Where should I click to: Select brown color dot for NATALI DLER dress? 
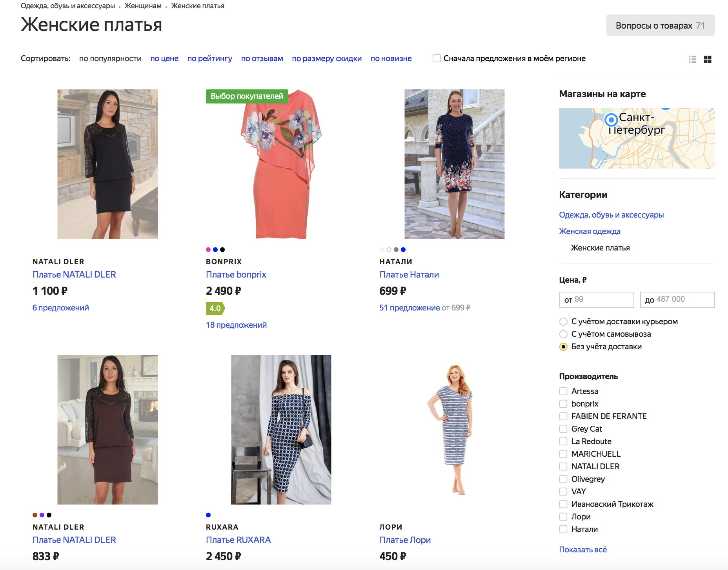click(35, 515)
